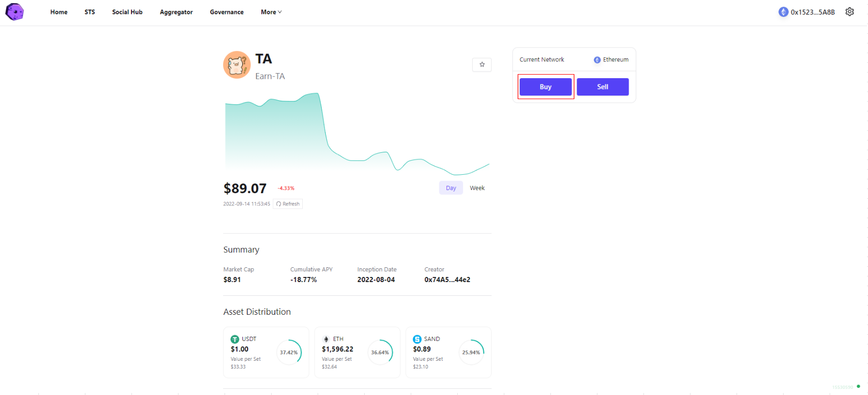Click the TA token pig avatar
This screenshot has width=868, height=395.
(x=237, y=65)
